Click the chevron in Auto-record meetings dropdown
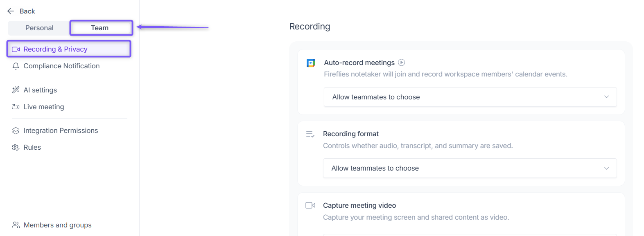This screenshot has height=236, width=644. coord(606,97)
